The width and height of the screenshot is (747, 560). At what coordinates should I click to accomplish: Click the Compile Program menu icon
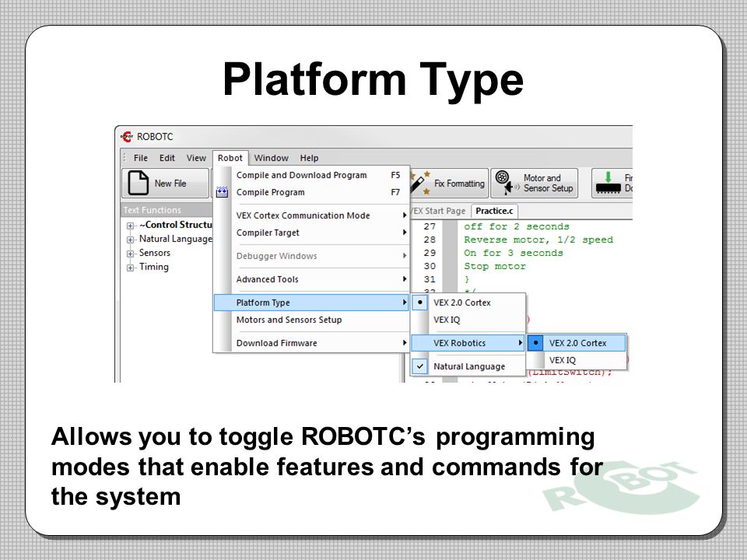[222, 192]
